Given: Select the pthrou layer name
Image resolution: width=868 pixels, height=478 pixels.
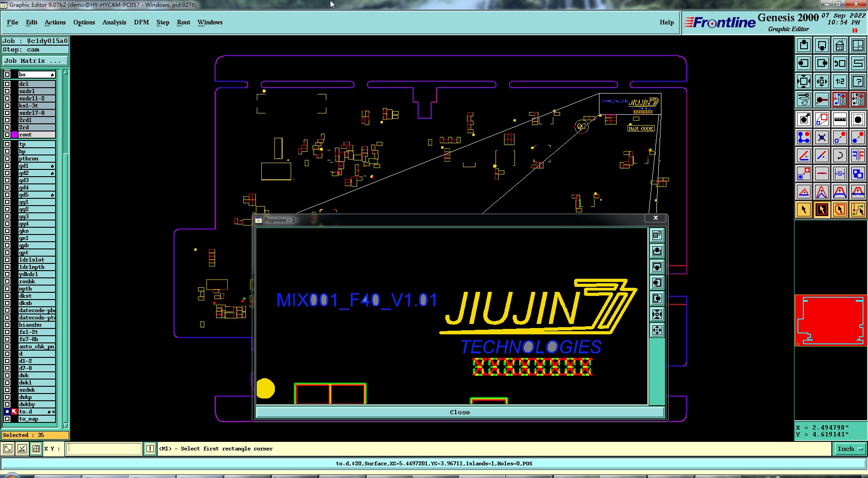Looking at the screenshot, I should pyautogui.click(x=37, y=159).
